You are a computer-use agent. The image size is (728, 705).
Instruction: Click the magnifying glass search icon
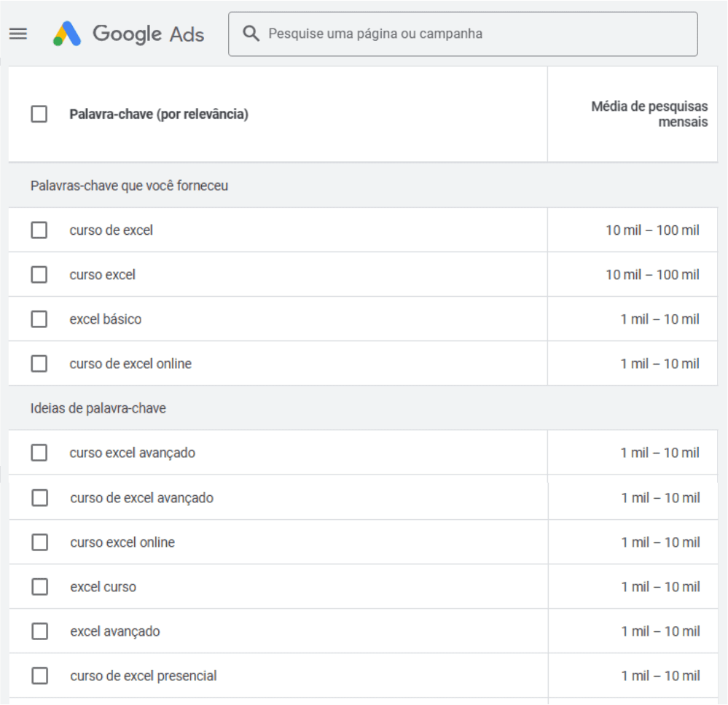pos(251,34)
